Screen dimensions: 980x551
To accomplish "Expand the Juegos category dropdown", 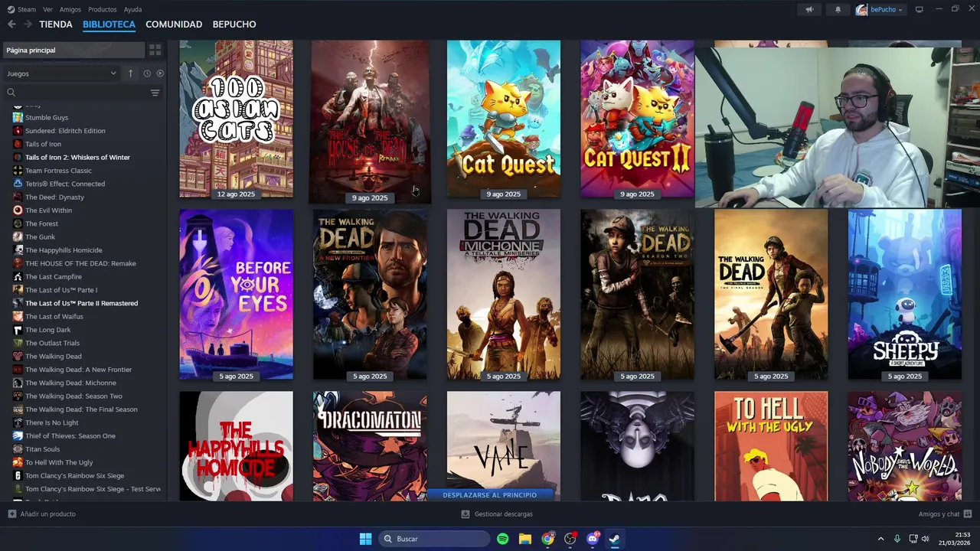I will (x=61, y=73).
